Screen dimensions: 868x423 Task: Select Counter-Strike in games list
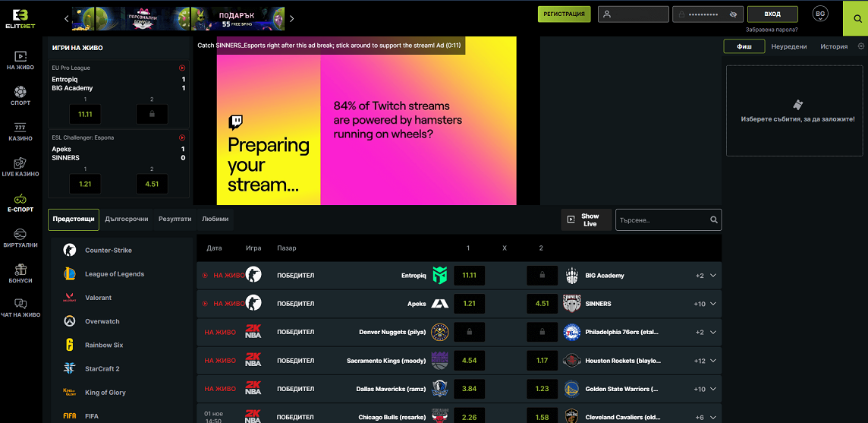pos(108,251)
